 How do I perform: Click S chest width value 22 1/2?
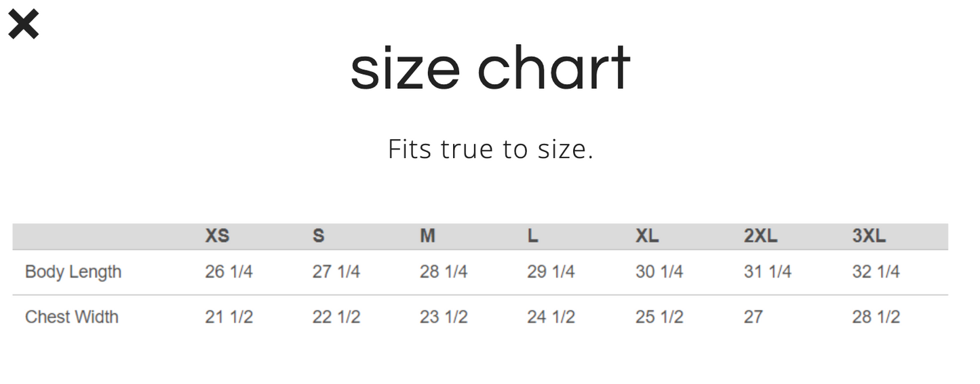coord(336,317)
